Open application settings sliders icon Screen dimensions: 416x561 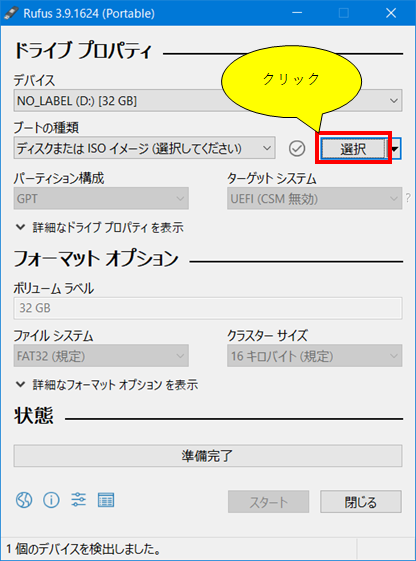tap(79, 499)
